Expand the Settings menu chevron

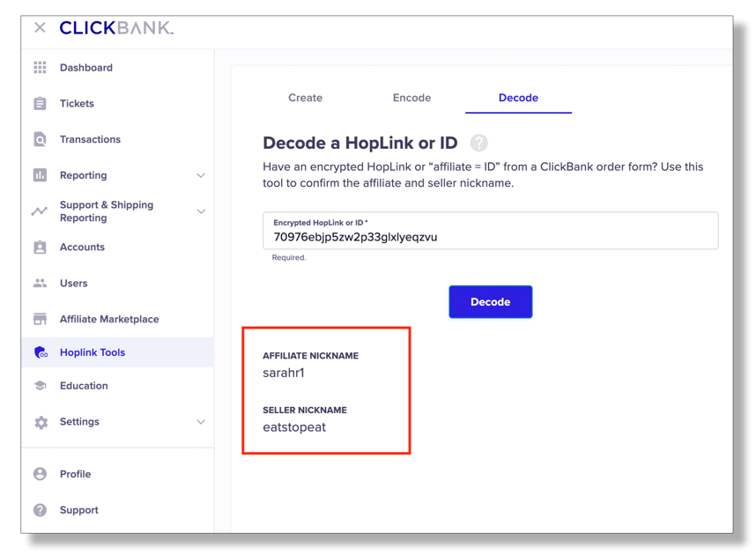click(201, 422)
